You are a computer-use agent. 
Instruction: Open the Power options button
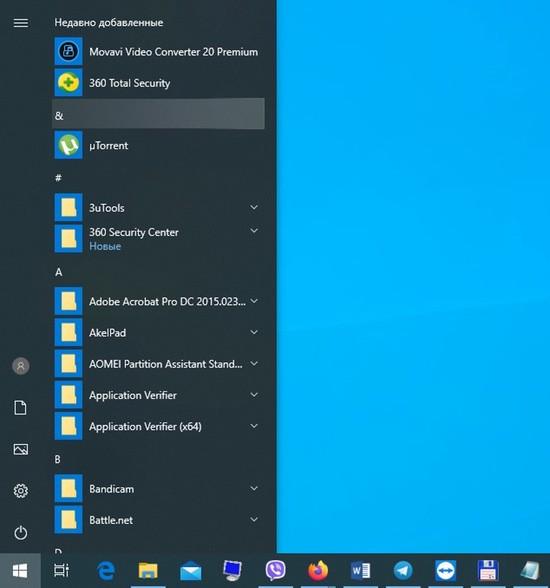(x=21, y=532)
